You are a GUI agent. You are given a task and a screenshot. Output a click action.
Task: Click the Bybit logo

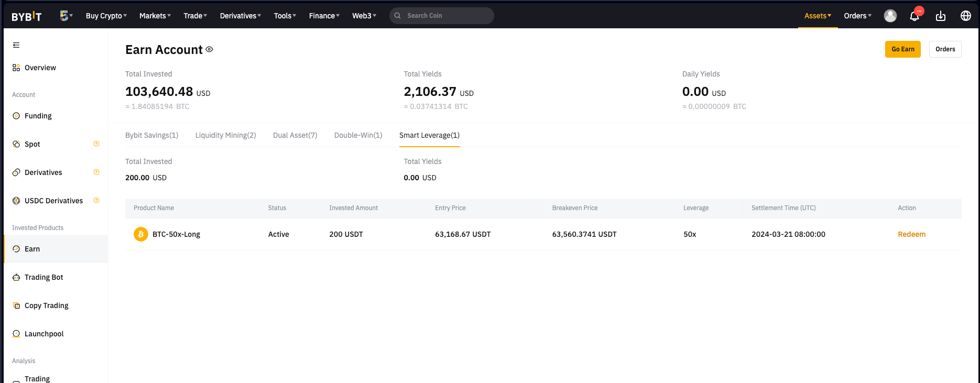pos(27,16)
